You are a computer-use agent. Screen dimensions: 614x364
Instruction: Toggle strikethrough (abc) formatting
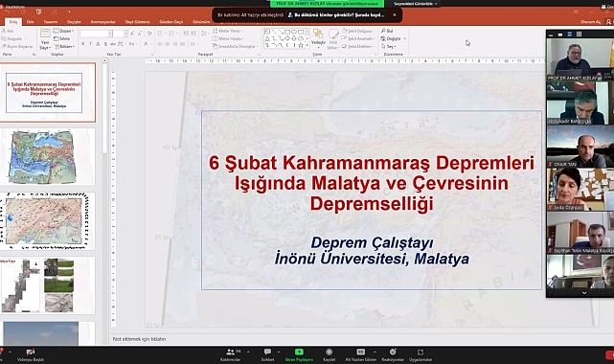(113, 44)
